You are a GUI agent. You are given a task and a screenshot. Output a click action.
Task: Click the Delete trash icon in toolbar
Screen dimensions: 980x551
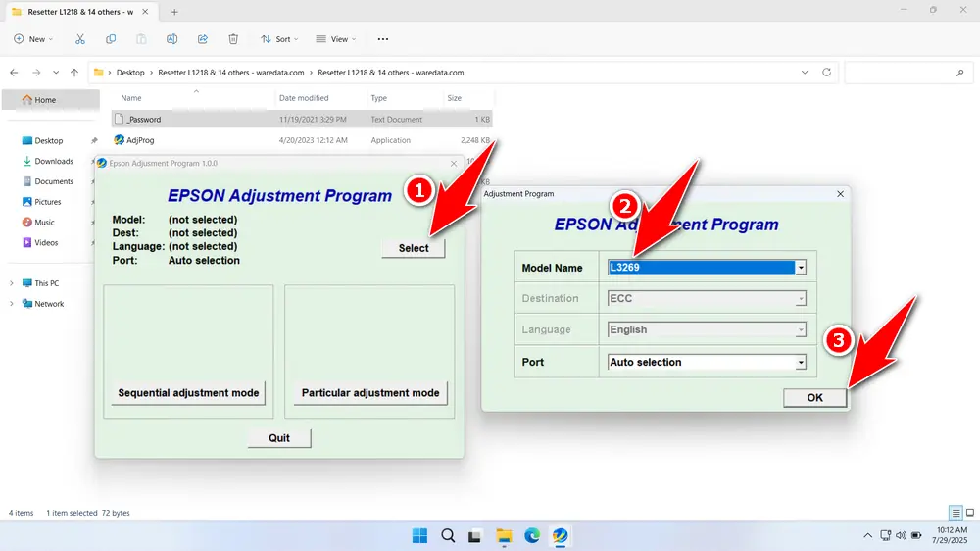(x=233, y=39)
